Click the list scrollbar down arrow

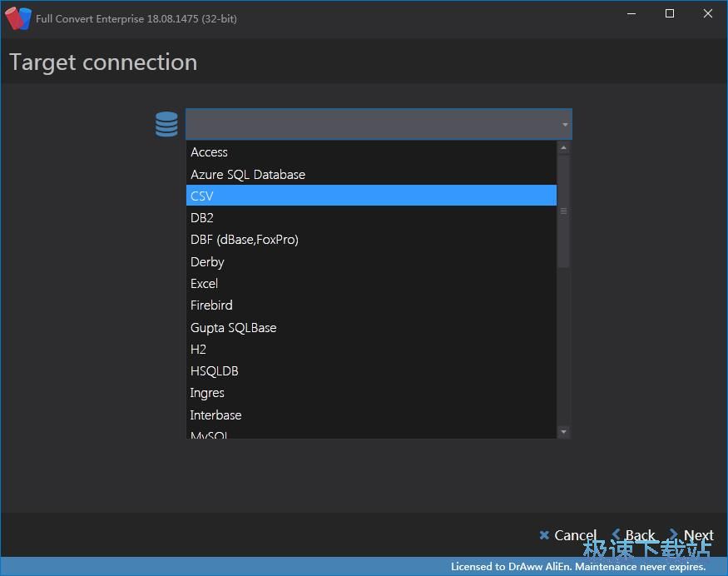coord(563,432)
